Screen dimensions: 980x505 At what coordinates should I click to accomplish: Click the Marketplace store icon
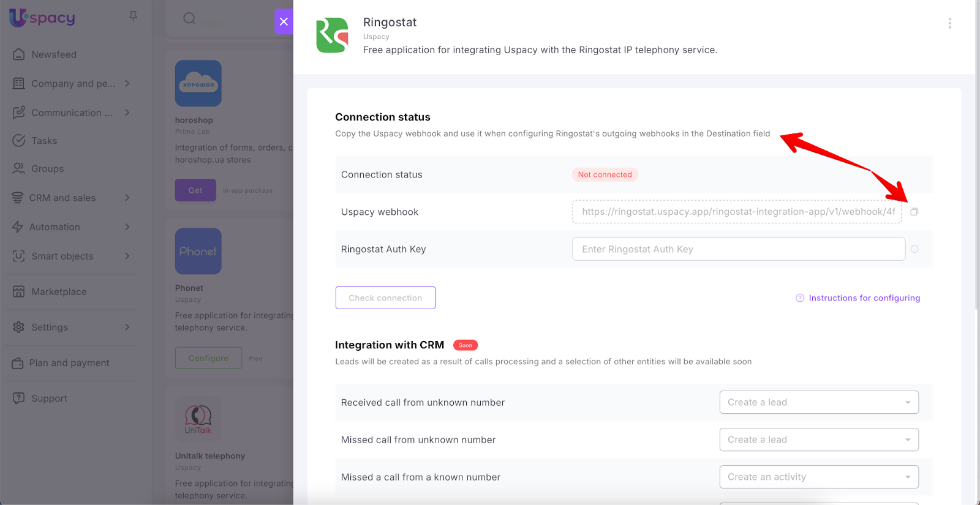point(19,292)
